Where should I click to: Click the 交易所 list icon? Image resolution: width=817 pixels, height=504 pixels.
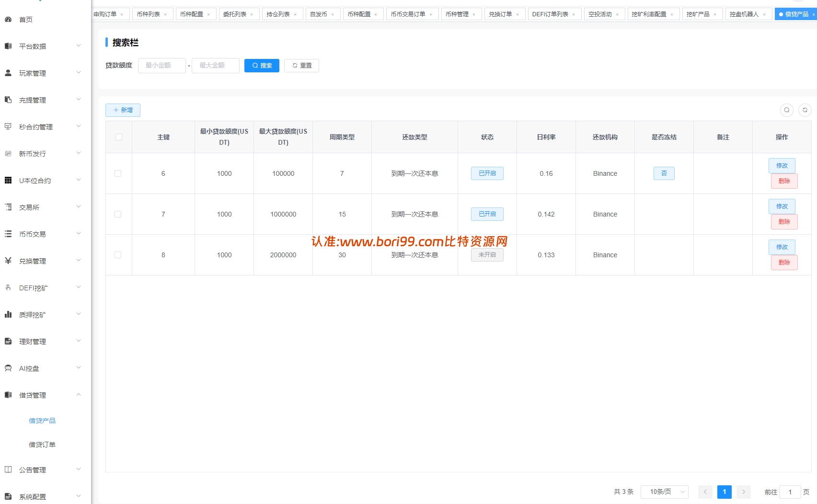(x=8, y=207)
